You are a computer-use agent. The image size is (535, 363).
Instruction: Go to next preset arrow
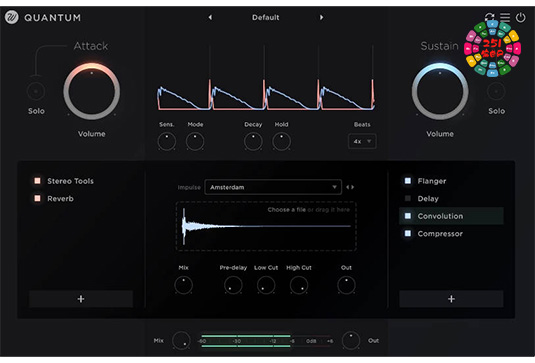coord(321,17)
